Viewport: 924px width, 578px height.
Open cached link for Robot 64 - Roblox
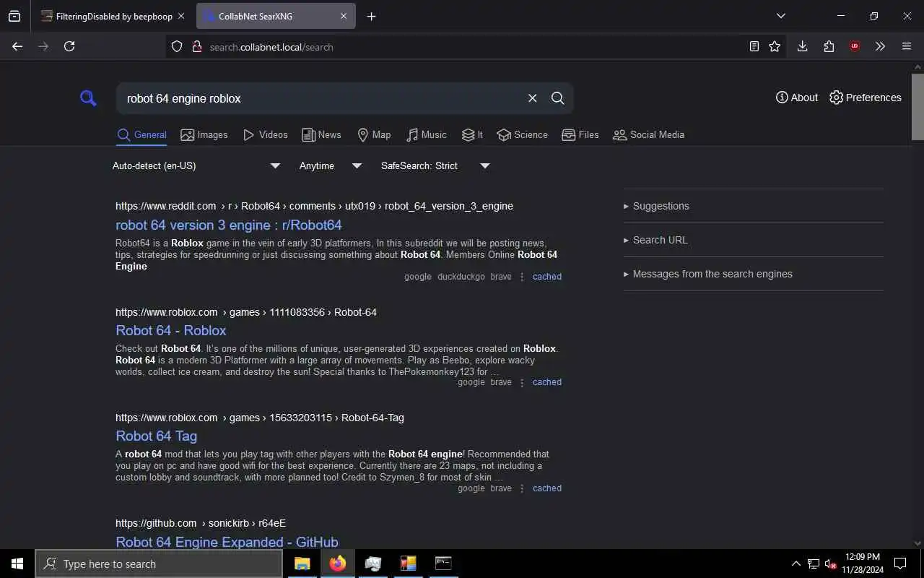547,382
